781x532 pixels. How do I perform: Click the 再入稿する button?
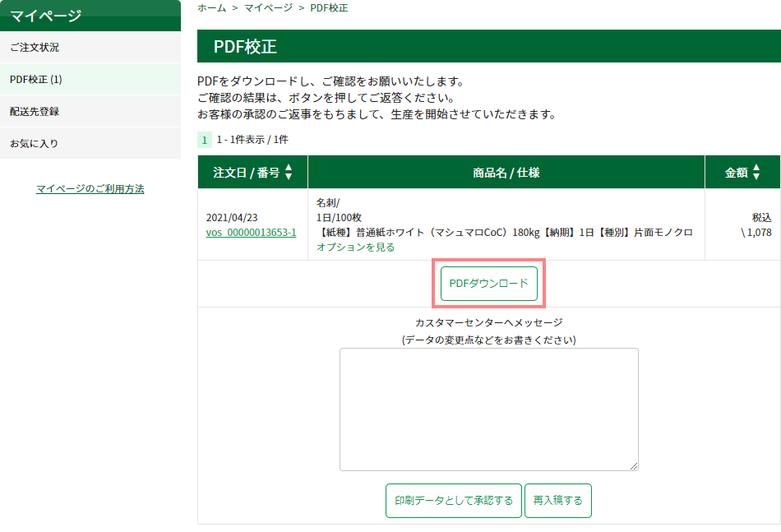click(558, 501)
